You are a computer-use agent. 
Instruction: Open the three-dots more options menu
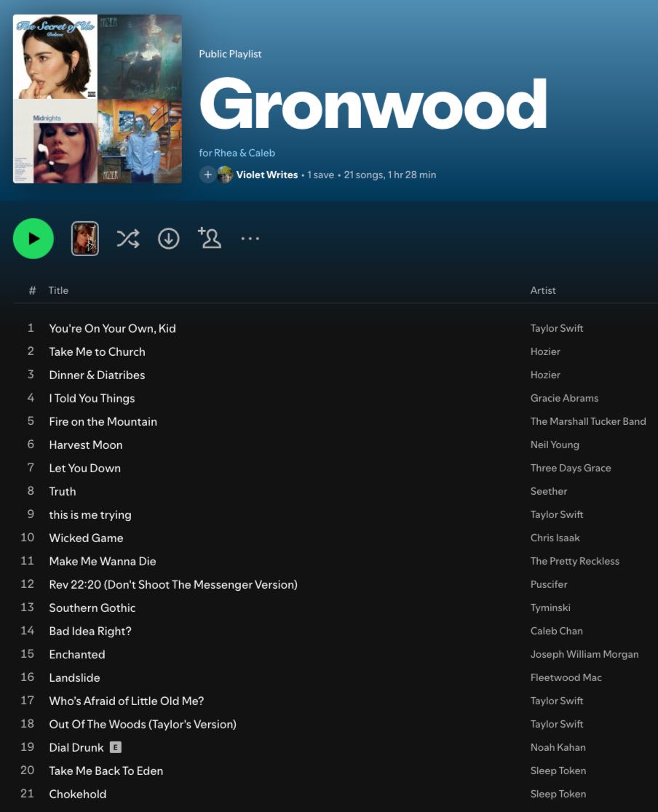click(x=250, y=239)
